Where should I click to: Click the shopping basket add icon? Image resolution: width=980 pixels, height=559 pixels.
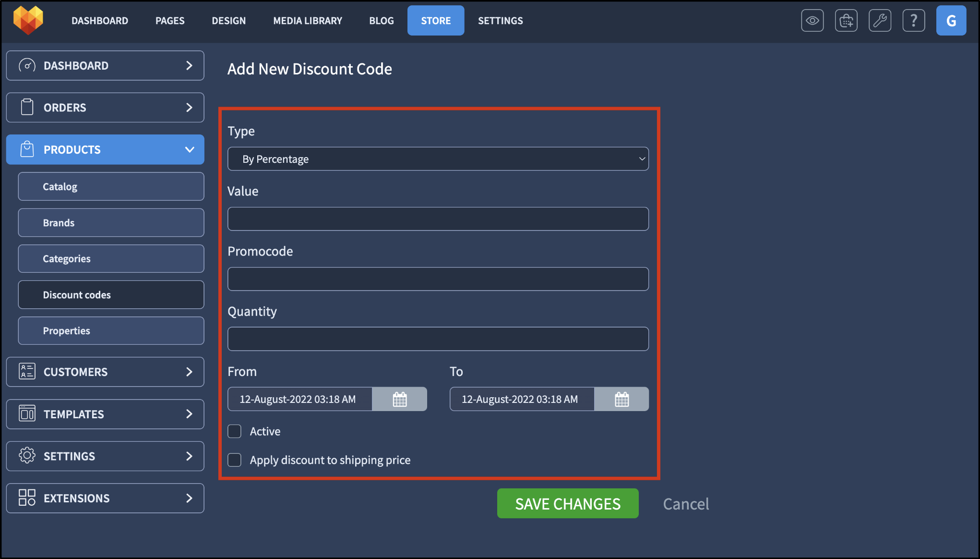point(846,21)
